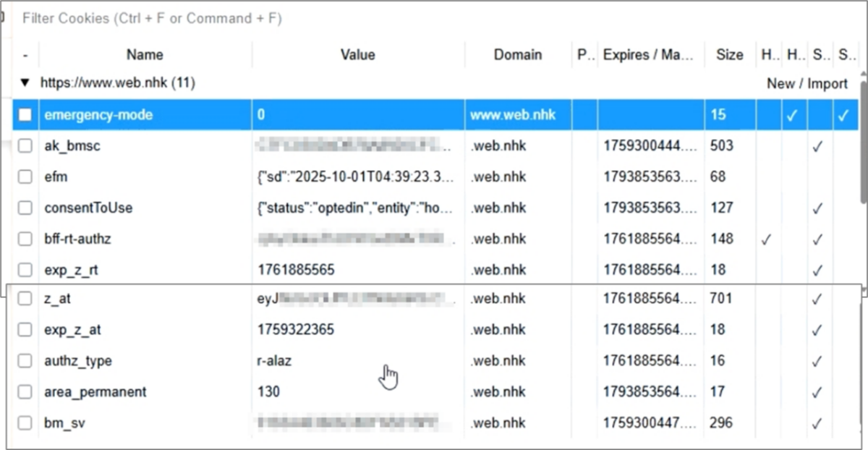Sort by the Value column header
This screenshot has height=450, width=868.
point(357,55)
